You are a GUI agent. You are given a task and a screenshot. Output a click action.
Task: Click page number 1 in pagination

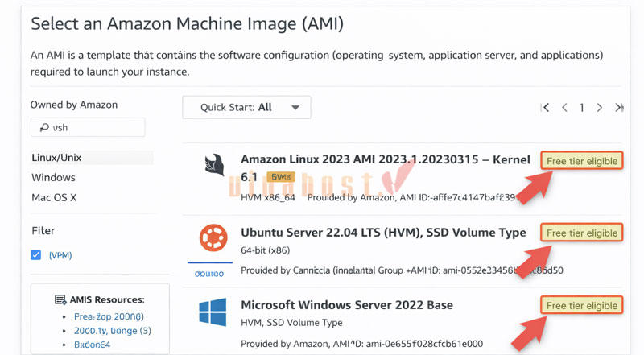click(x=581, y=108)
